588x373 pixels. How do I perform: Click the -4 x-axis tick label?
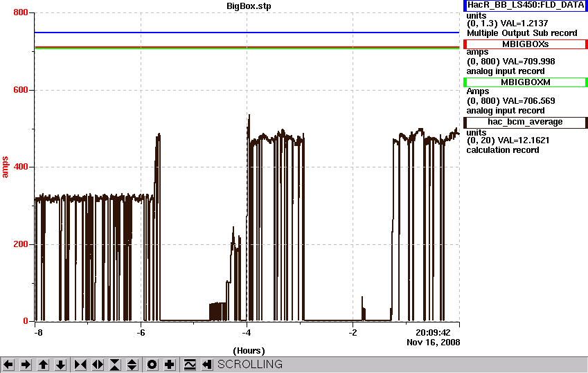tap(247, 333)
